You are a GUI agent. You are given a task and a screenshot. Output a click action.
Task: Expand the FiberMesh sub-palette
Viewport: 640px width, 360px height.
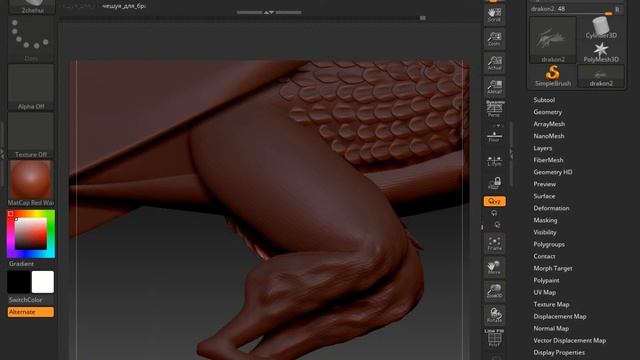point(548,160)
